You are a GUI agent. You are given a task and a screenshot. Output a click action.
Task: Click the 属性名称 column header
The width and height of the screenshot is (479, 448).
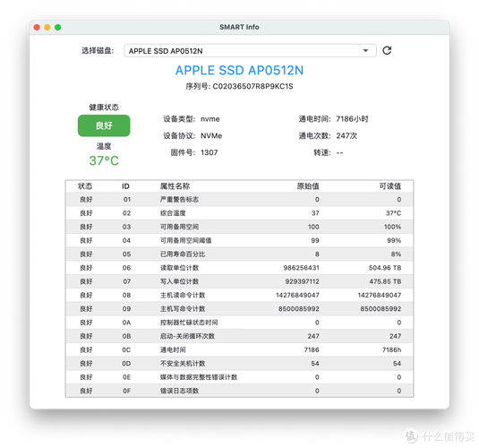point(175,186)
